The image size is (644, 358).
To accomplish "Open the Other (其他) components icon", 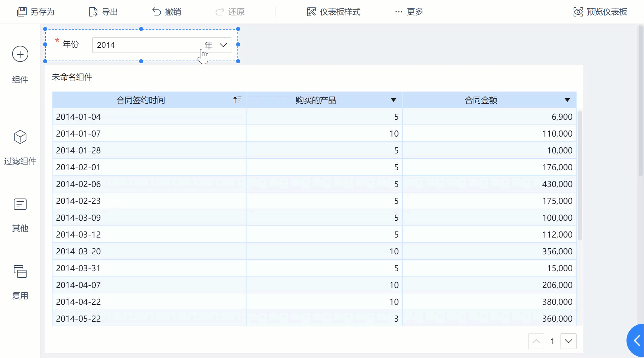I will tap(20, 204).
